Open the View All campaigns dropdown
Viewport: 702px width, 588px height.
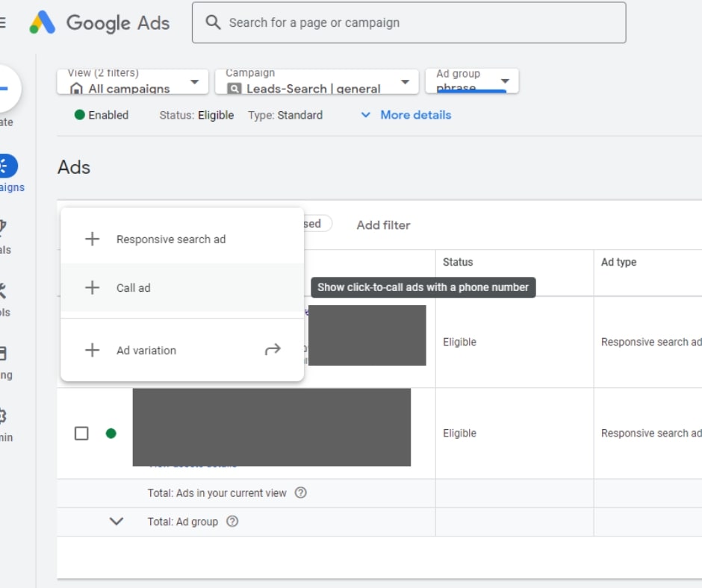tap(132, 81)
